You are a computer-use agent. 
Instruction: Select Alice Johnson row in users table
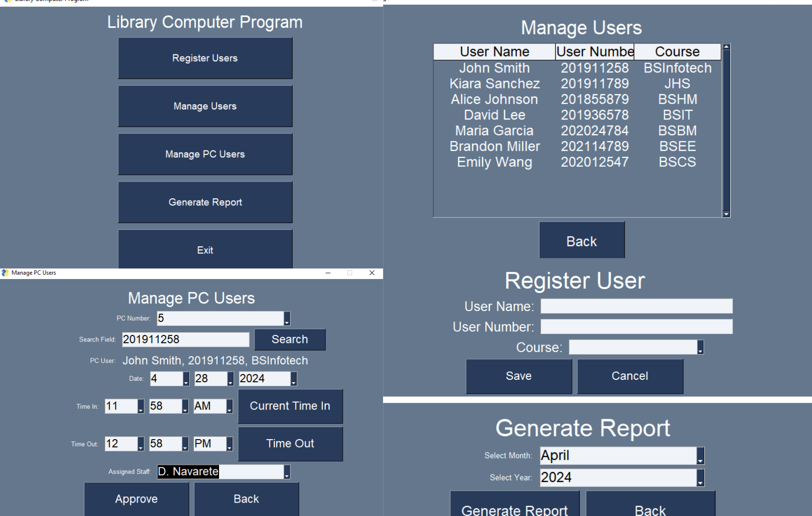[577, 99]
